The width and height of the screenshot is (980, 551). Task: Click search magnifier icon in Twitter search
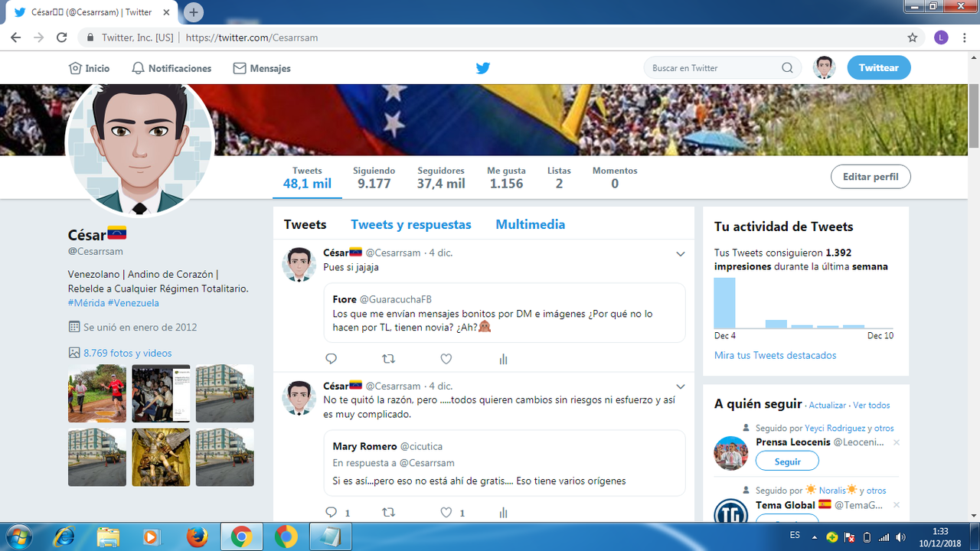point(787,68)
